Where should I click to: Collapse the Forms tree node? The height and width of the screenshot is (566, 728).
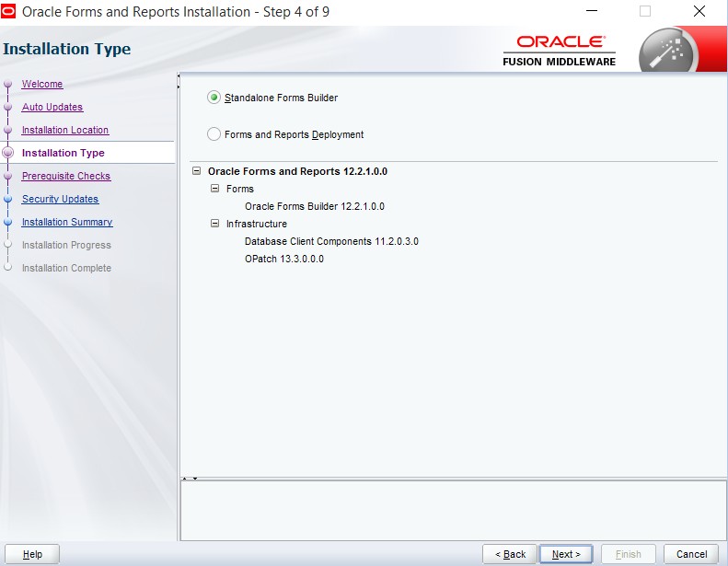pyautogui.click(x=215, y=189)
